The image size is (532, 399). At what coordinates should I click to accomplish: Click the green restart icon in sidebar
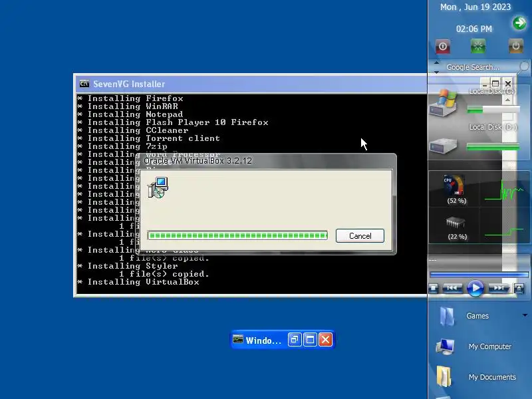point(478,46)
